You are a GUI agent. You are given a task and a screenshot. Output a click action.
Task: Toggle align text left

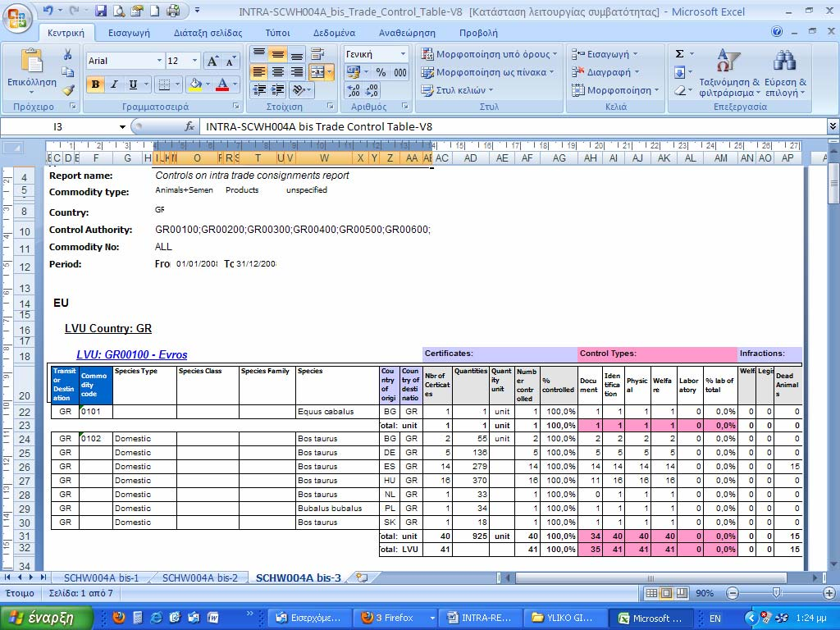pyautogui.click(x=258, y=72)
